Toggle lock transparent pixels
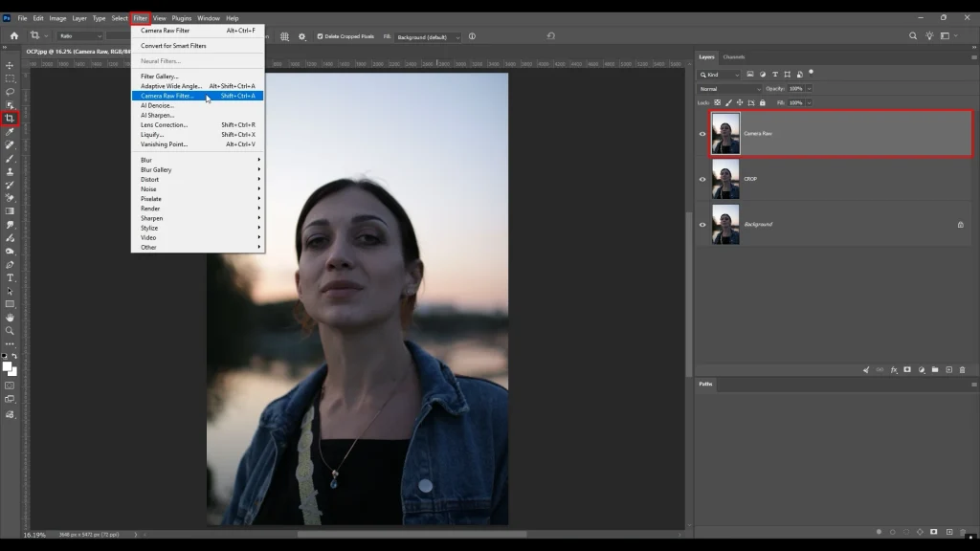This screenshot has height=551, width=980. click(x=718, y=102)
